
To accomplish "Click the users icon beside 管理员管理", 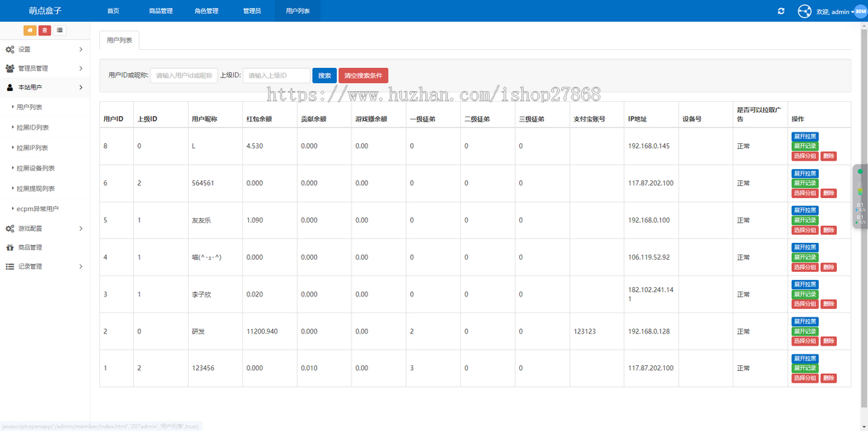I will (10, 69).
